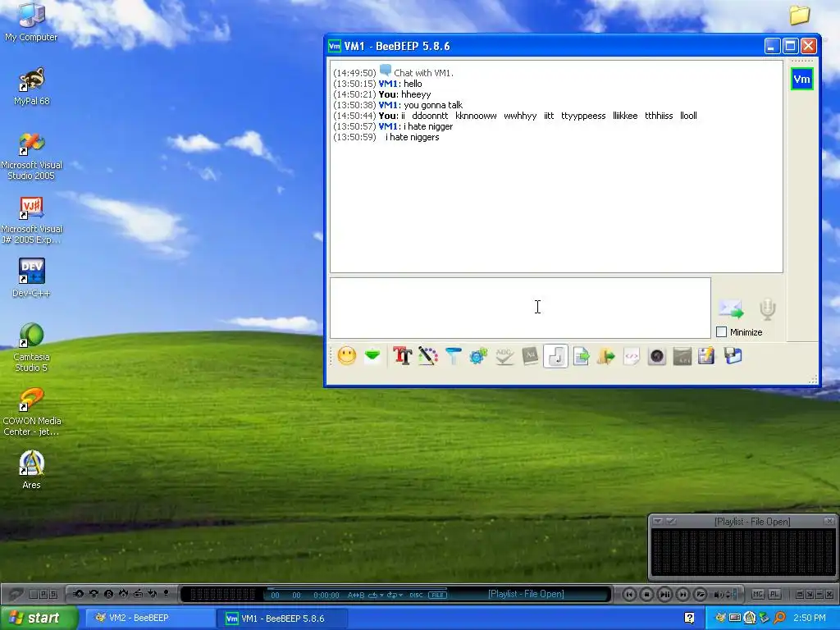Select Microsoft Visual Studio 2005 shortcut
The width and height of the screenshot is (840, 630).
coord(31,157)
